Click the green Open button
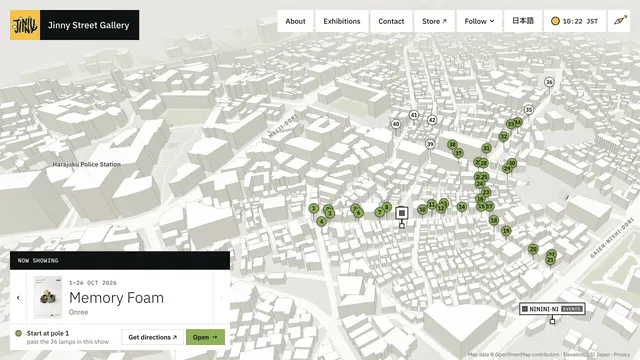640x360 pixels. tap(205, 337)
